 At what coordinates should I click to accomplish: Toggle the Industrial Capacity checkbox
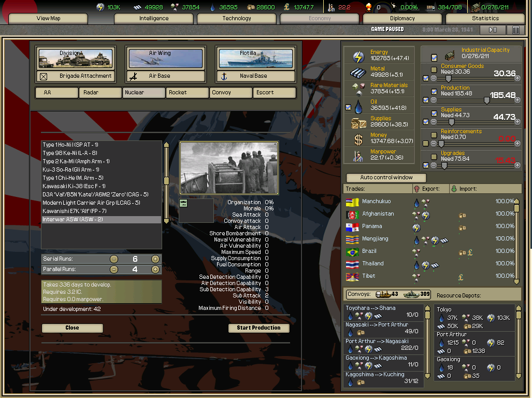(x=434, y=57)
